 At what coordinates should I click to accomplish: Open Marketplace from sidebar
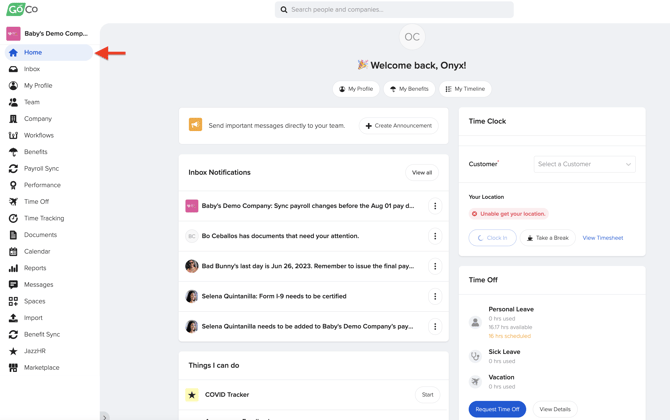point(41,368)
